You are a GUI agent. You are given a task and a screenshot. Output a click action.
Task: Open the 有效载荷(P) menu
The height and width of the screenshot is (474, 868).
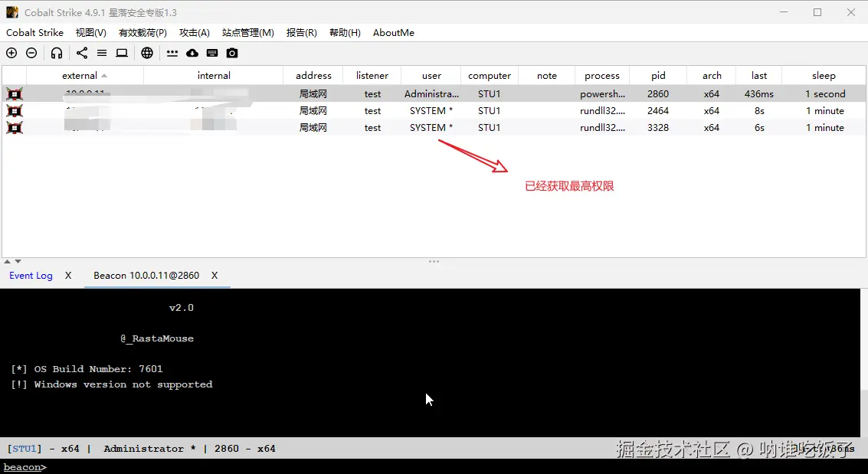[142, 33]
